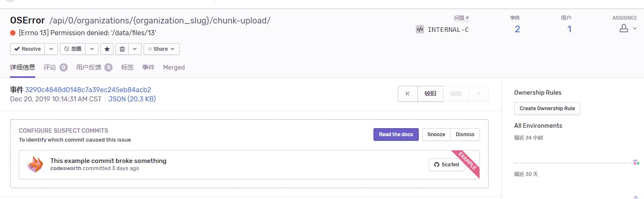Click the codesworth fox avatar
This screenshot has width=644, height=199.
pyautogui.click(x=35, y=164)
